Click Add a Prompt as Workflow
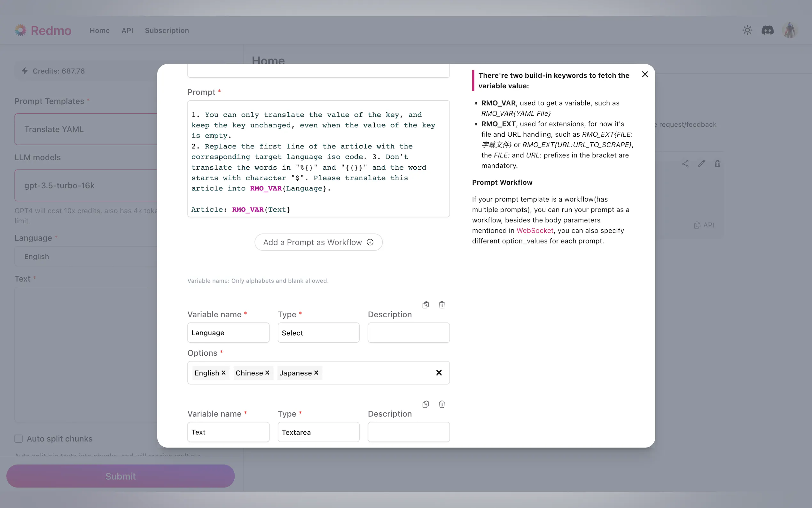 tap(318, 242)
